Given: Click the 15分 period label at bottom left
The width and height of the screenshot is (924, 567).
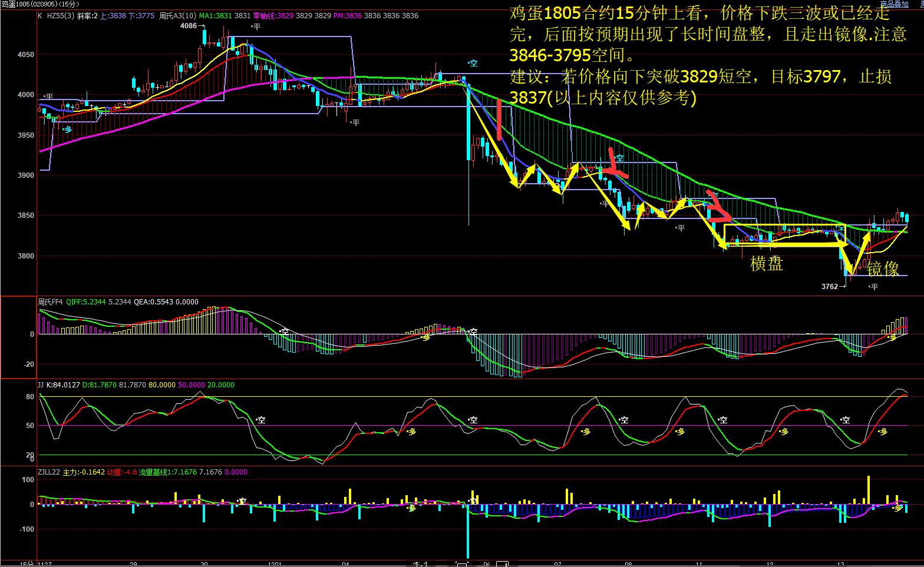Looking at the screenshot, I should tap(27, 563).
